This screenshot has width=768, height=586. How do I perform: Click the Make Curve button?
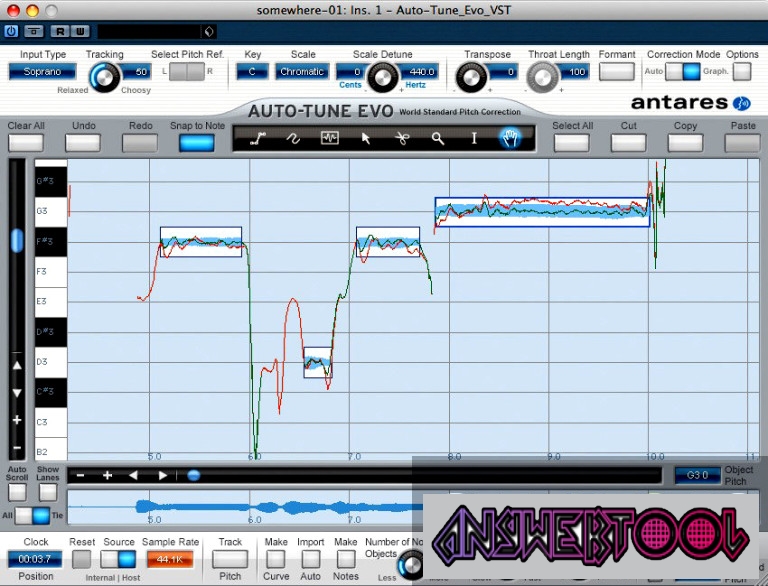pos(276,559)
